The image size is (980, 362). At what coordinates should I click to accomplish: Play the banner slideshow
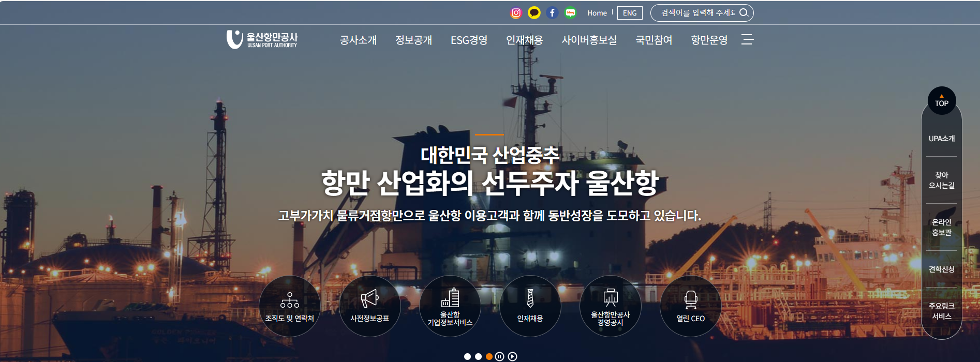[512, 356]
